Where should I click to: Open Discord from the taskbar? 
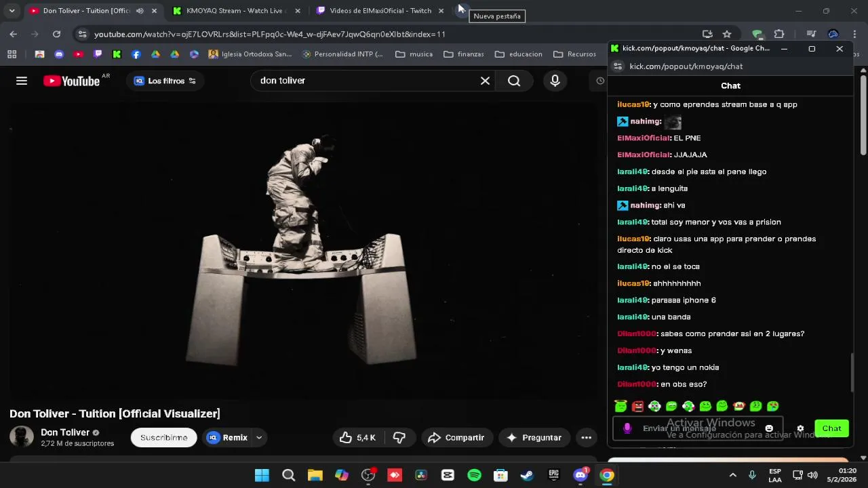580,475
